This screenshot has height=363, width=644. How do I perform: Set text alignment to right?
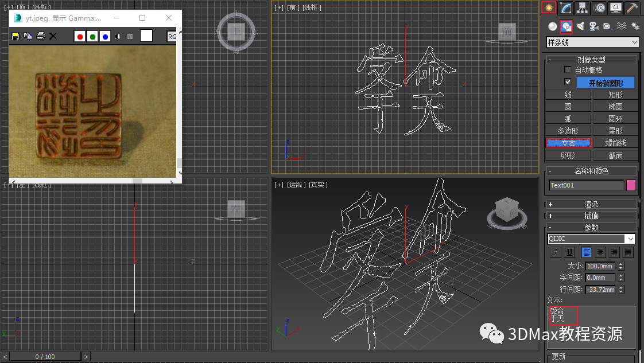click(614, 252)
